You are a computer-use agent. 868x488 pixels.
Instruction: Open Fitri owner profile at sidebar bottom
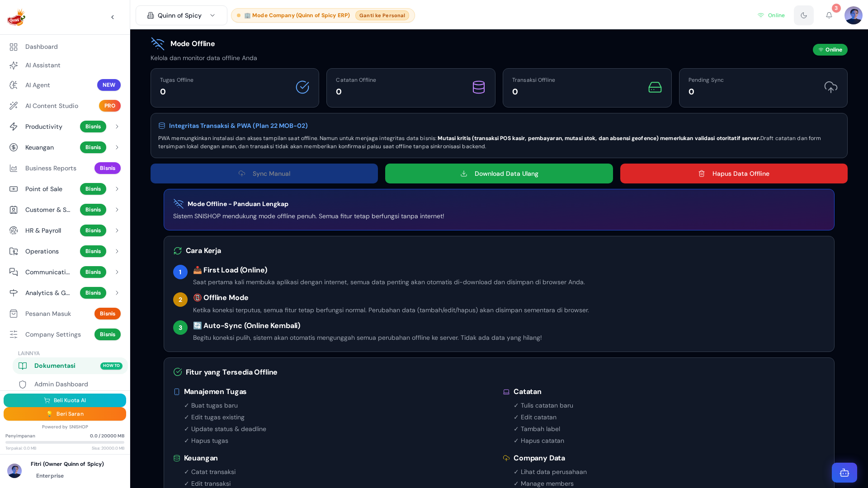click(65, 470)
